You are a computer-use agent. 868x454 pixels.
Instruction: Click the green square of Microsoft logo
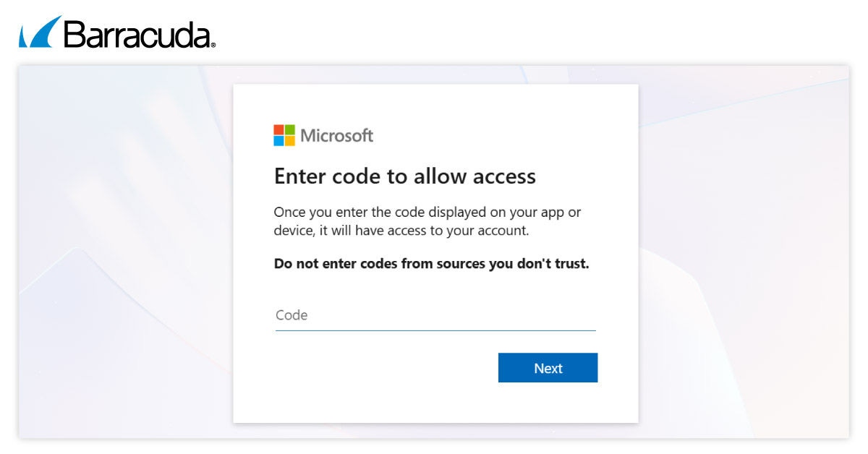(290, 130)
